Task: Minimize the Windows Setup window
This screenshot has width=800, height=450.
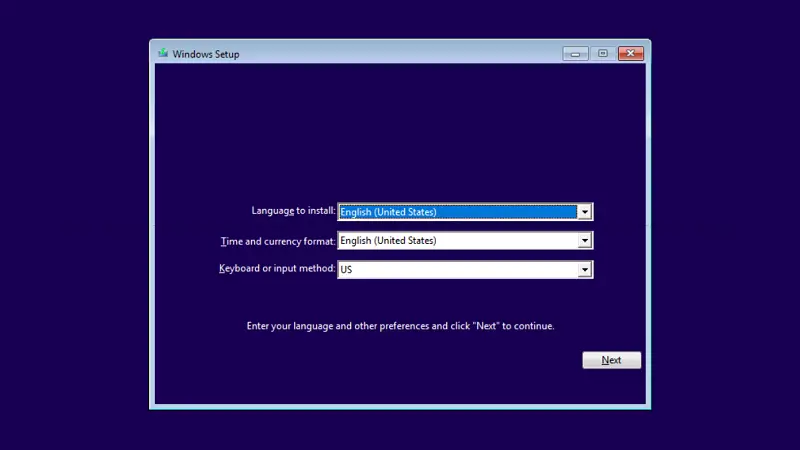Action: tap(575, 53)
